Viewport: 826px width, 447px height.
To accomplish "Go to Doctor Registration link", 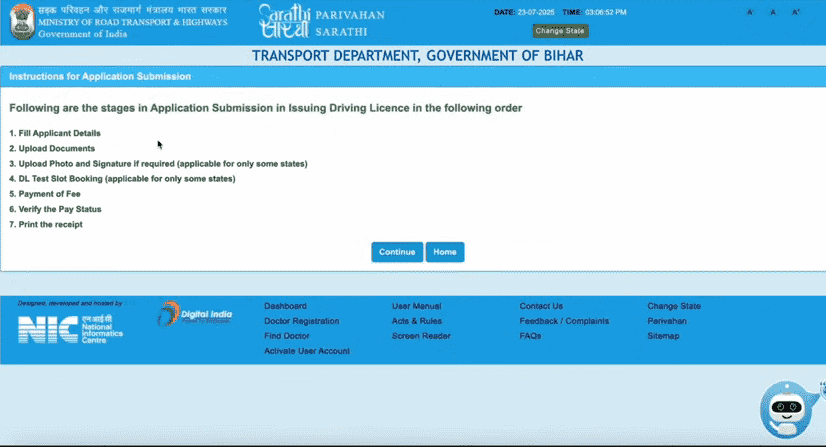I will (x=301, y=321).
